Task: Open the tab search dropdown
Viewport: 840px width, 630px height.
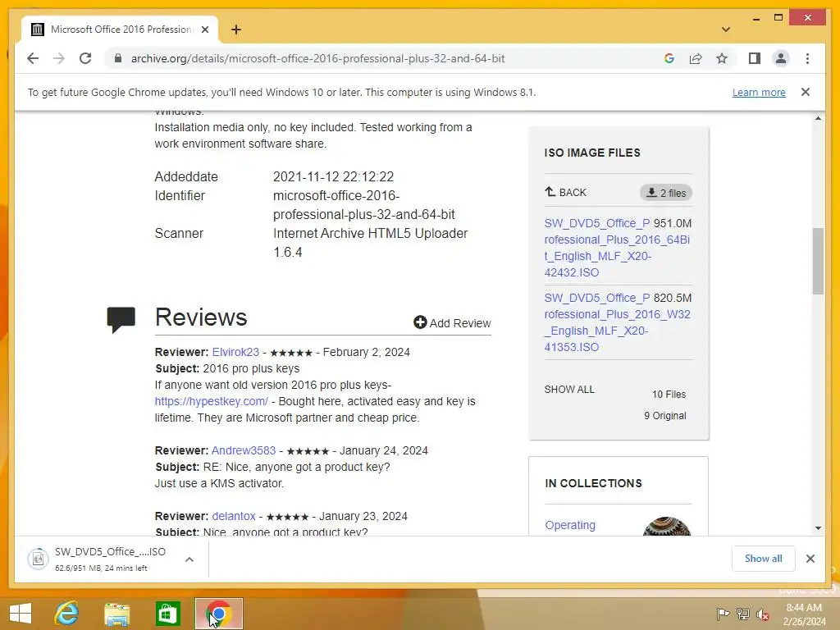Action: 726,30
